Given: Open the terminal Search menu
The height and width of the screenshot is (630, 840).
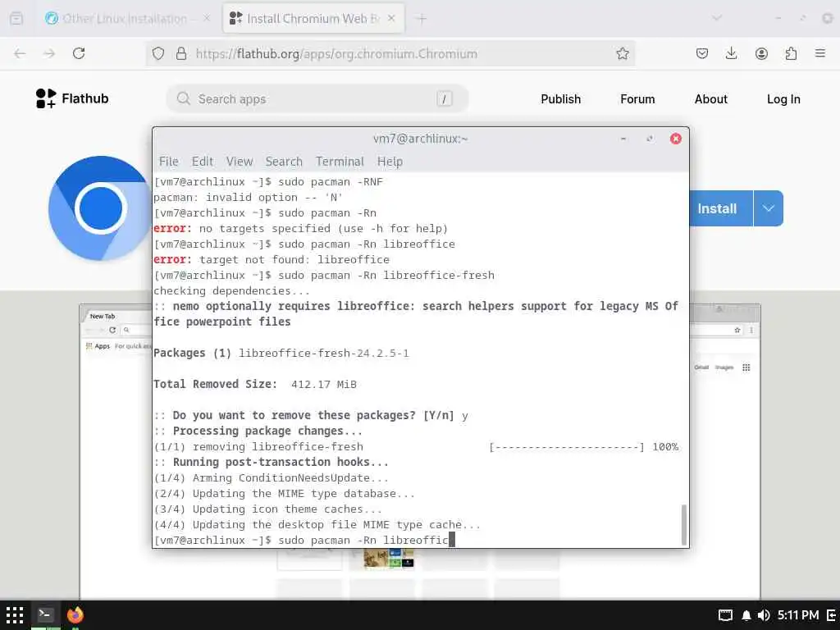Looking at the screenshot, I should click(x=284, y=162).
